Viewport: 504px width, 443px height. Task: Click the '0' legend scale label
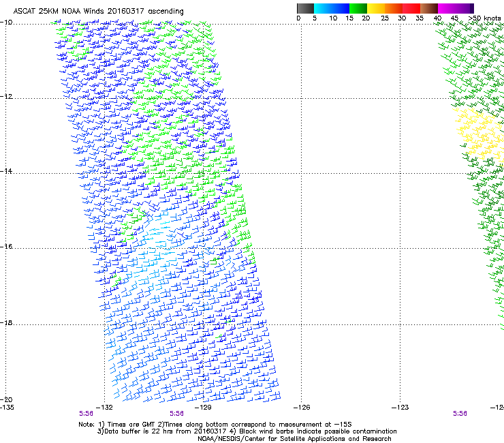click(x=298, y=18)
